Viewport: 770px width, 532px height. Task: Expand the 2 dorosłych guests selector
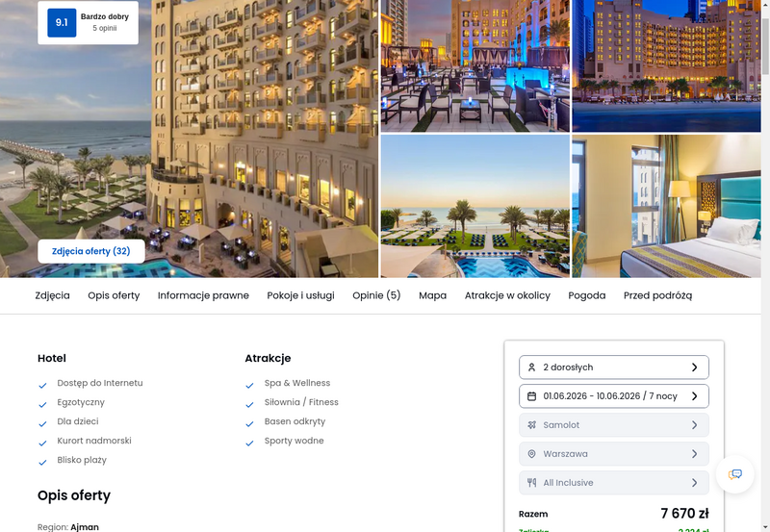[614, 367]
